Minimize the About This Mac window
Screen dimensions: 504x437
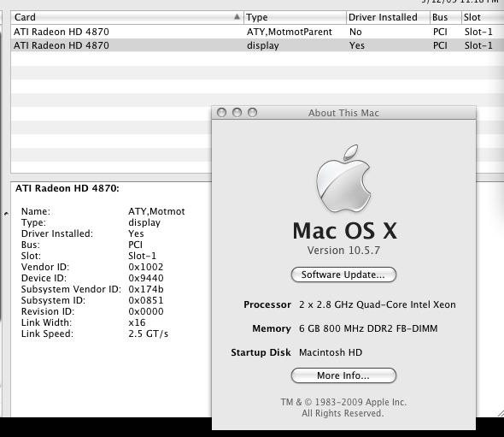tap(237, 112)
